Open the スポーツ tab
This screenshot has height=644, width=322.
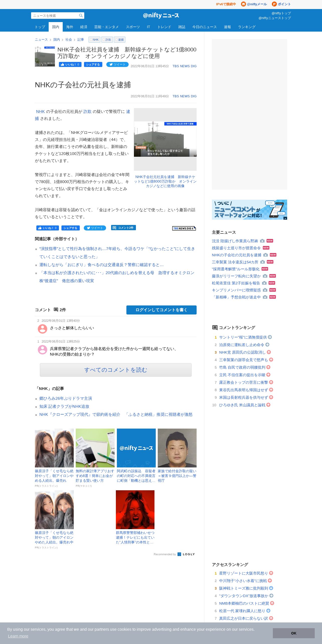pos(133,27)
